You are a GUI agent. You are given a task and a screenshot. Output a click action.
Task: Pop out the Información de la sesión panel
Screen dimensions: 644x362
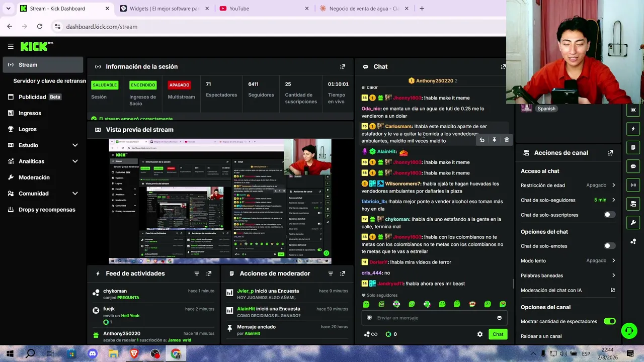(x=343, y=66)
